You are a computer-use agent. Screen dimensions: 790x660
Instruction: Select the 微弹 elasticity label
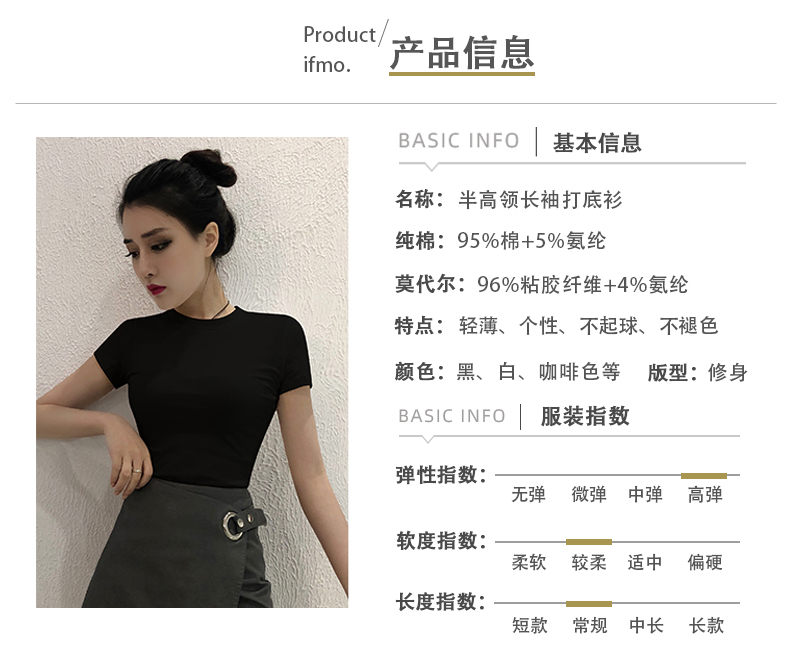[589, 494]
